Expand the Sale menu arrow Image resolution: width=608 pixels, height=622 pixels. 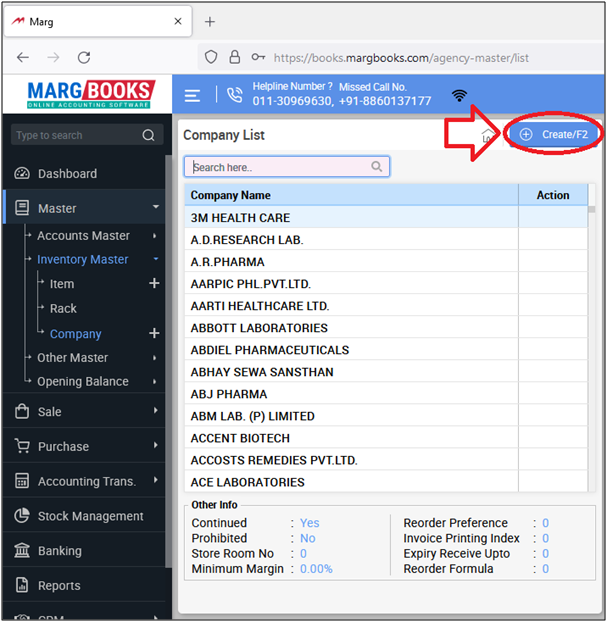point(155,410)
